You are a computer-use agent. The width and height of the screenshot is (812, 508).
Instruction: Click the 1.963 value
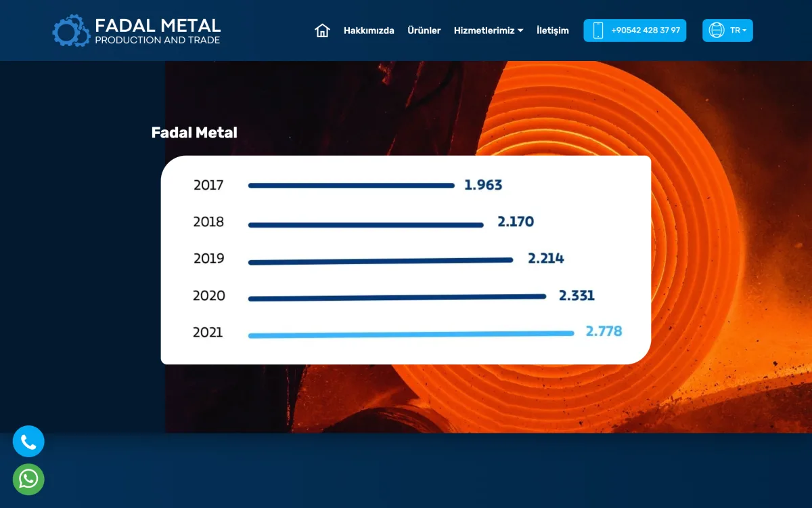(483, 185)
